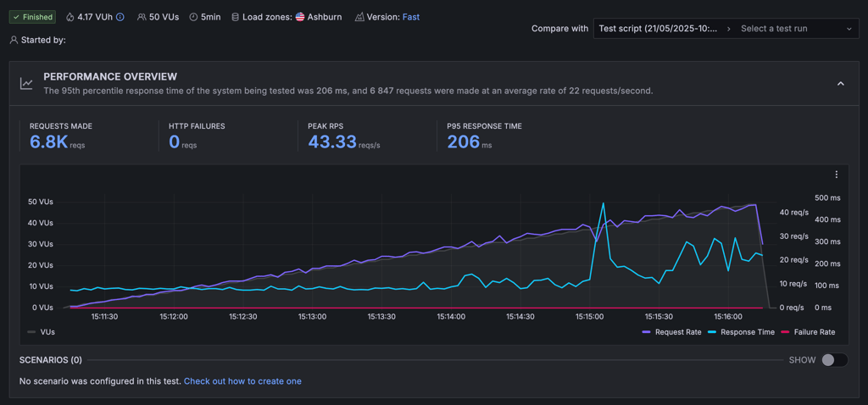Viewport: 868px width, 405px height.
Task: Click the Compare with label
Action: click(x=559, y=29)
